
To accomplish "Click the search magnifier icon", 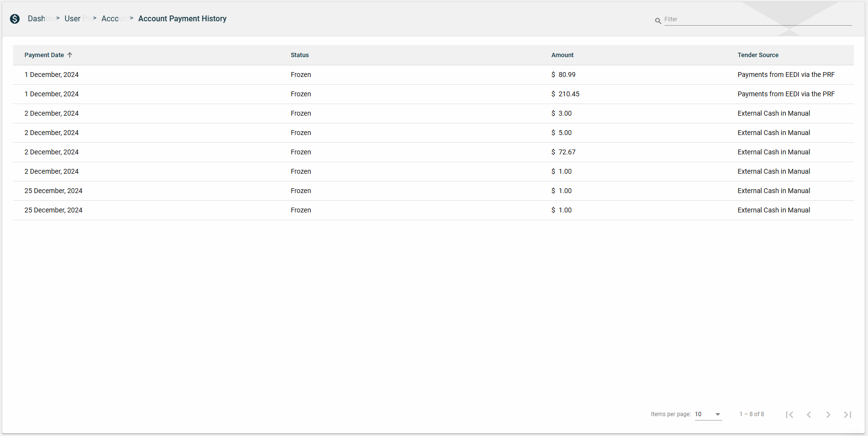I will (x=658, y=21).
